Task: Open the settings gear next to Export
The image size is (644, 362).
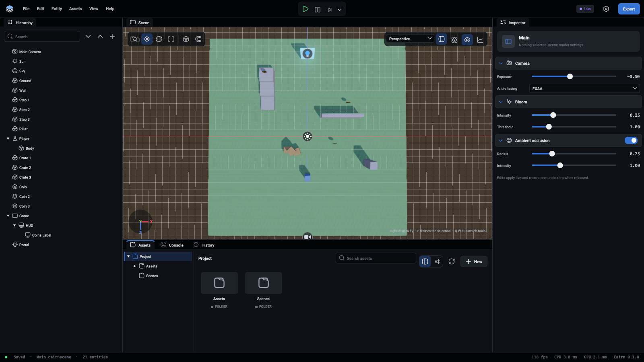Action: pos(606,9)
